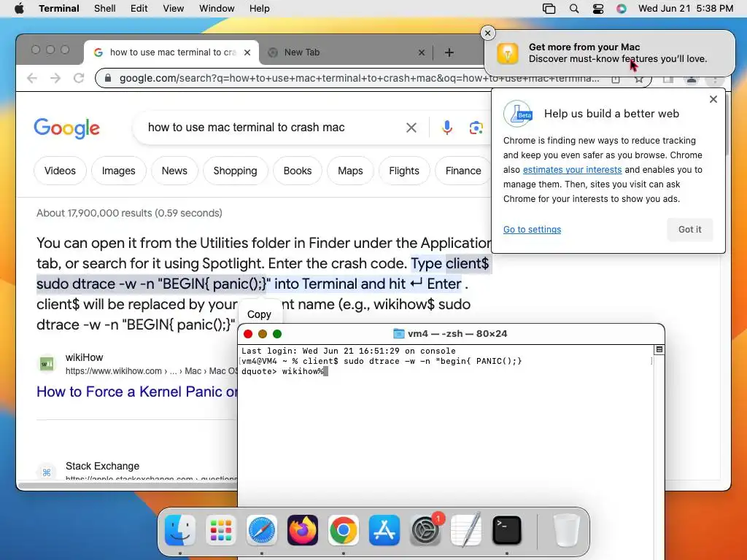This screenshot has width=747, height=560.
Task: Click the wikiHow source name
Action: [x=85, y=357]
